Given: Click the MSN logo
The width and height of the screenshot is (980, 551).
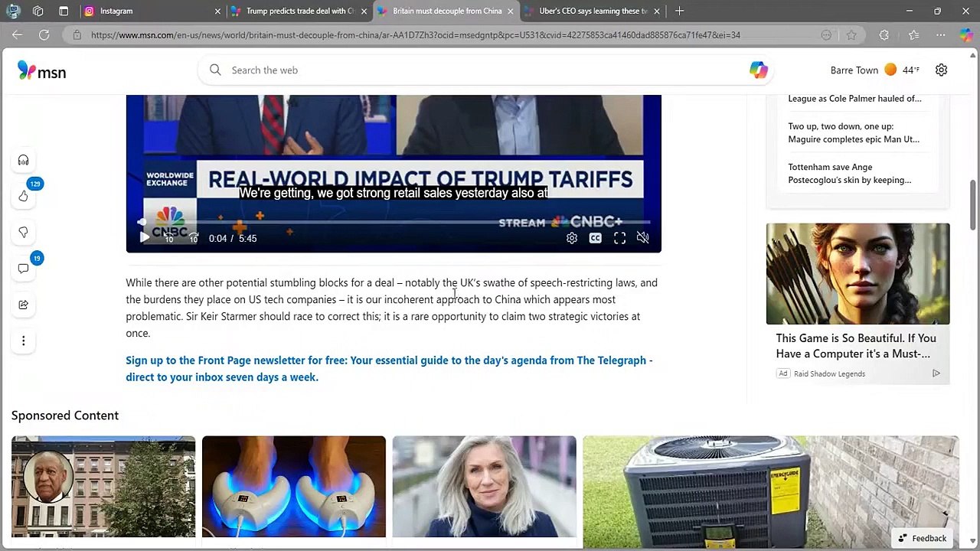Looking at the screenshot, I should coord(41,71).
